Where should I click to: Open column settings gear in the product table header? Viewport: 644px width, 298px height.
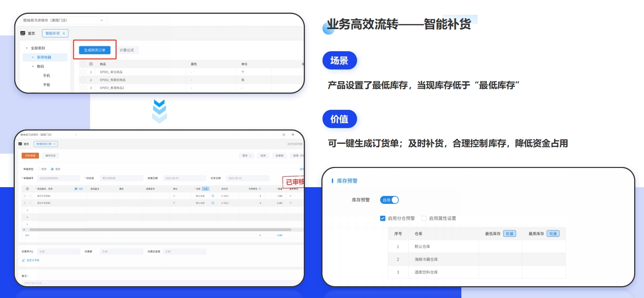(x=91, y=64)
